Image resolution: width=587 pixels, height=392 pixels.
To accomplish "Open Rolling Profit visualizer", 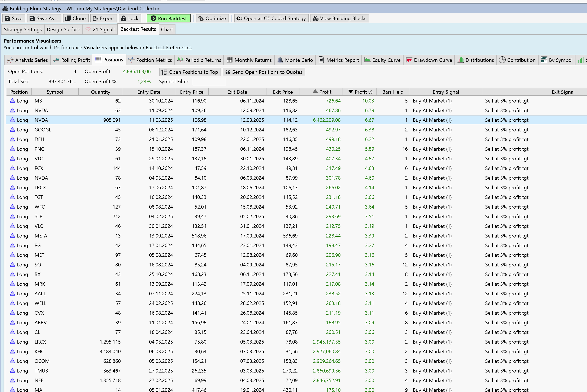I will pyautogui.click(x=71, y=60).
